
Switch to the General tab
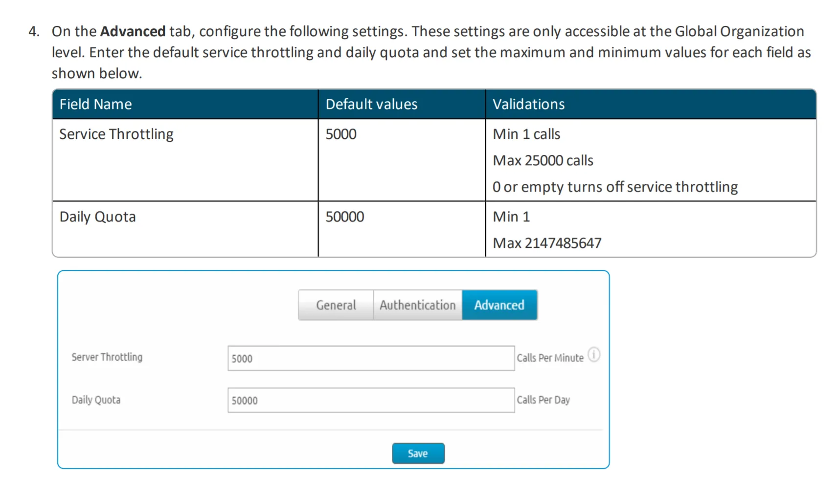336,305
